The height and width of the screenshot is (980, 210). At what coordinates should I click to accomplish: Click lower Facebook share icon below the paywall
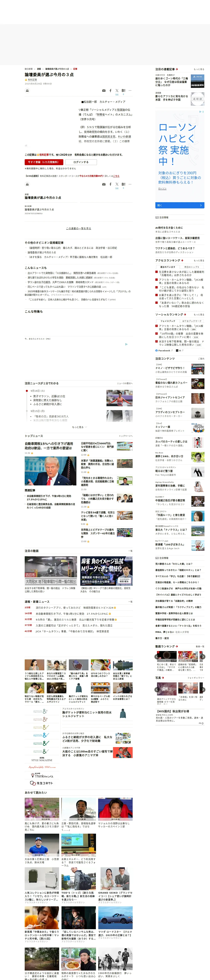[x=111, y=184]
